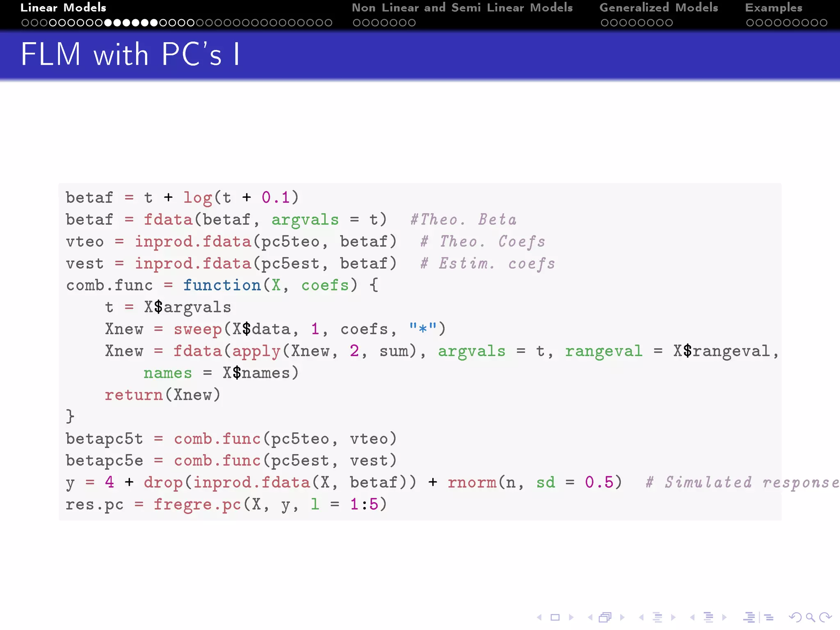This screenshot has width=840, height=630.
Task: Click the line "t = X$argvals"
Action: click(168, 308)
